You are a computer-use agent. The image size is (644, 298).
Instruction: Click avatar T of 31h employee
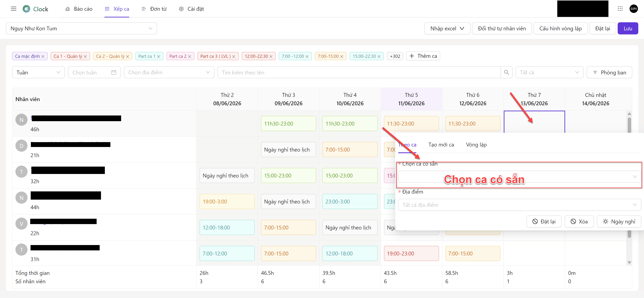[21, 250]
